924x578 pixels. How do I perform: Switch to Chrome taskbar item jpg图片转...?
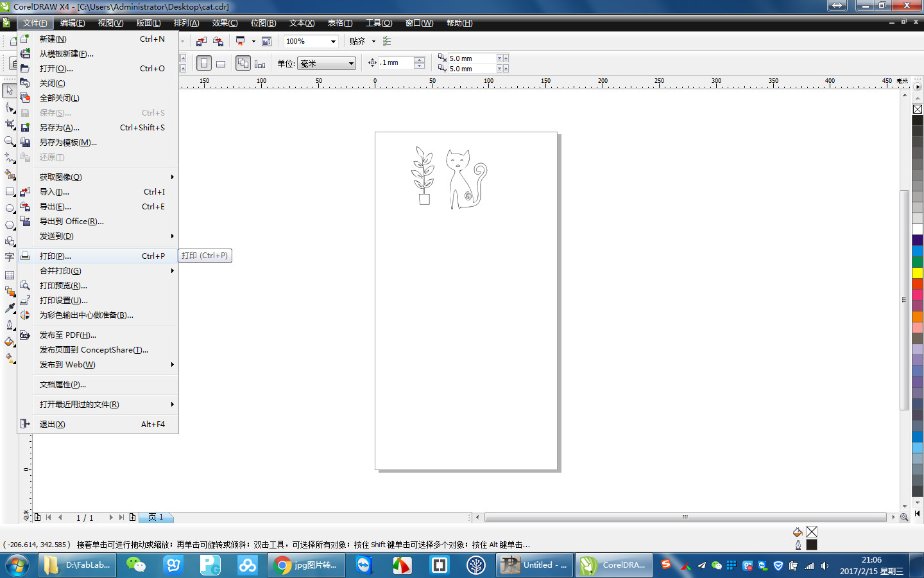307,565
